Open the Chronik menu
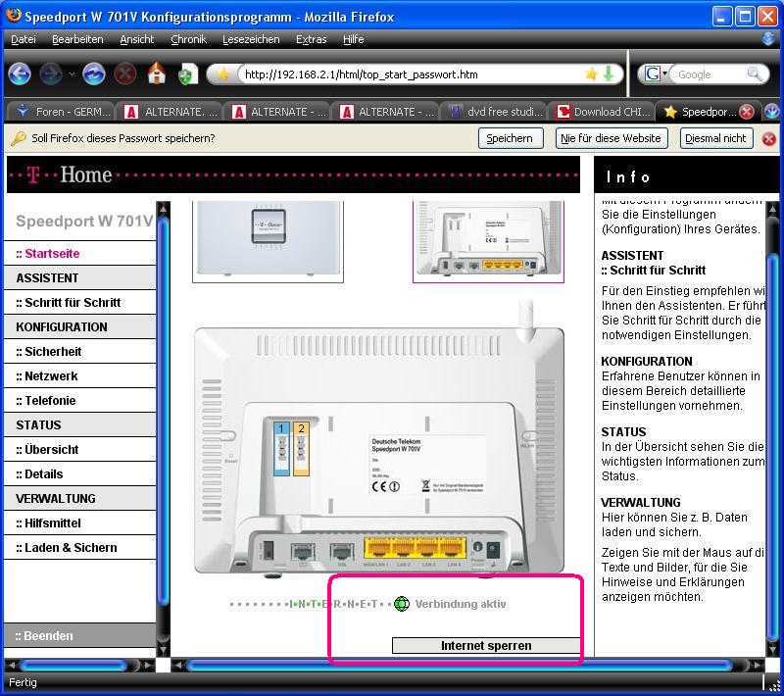This screenshot has height=696, width=784. tap(188, 39)
